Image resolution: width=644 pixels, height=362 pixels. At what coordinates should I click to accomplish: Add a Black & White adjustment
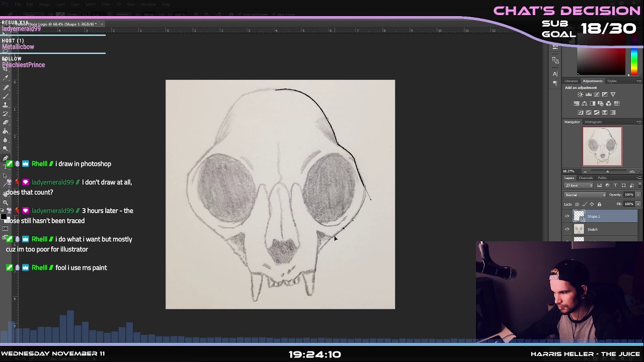click(593, 104)
